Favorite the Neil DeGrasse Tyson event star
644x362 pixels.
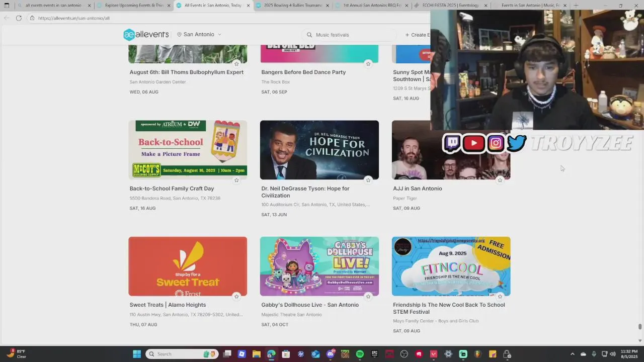point(368,180)
